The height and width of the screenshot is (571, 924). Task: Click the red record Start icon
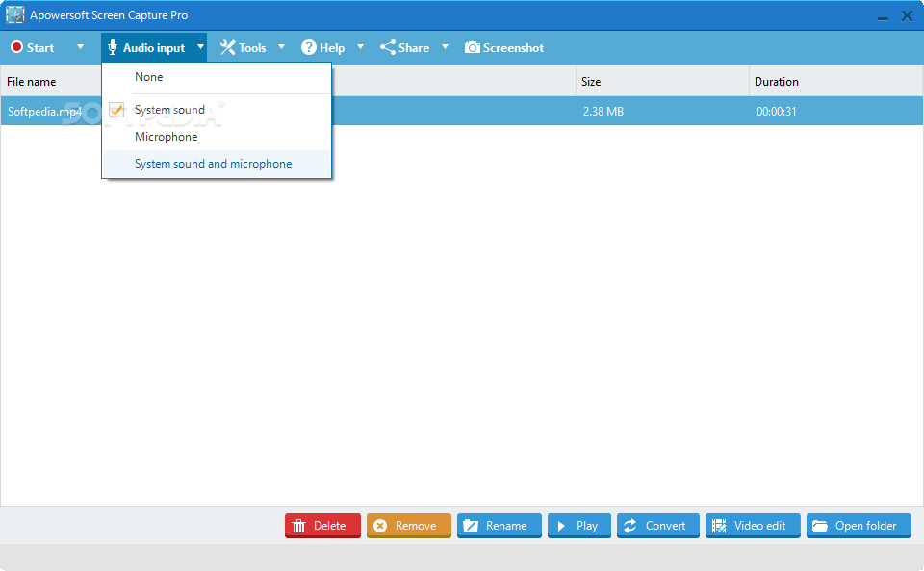click(16, 47)
